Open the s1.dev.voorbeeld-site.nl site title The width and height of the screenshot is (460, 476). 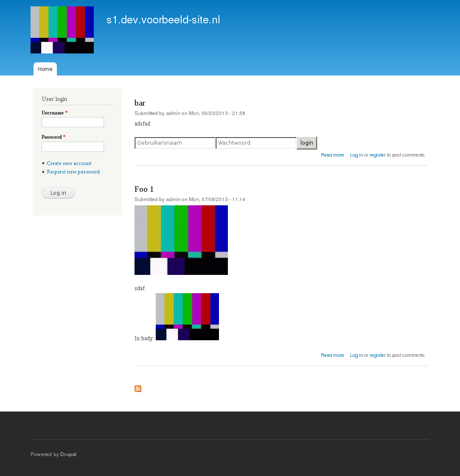(163, 20)
